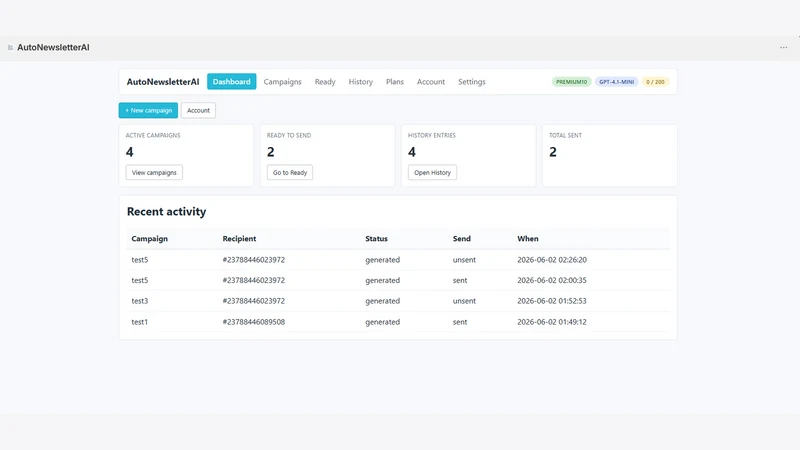
Task: Open the History tab
Action: click(x=361, y=82)
